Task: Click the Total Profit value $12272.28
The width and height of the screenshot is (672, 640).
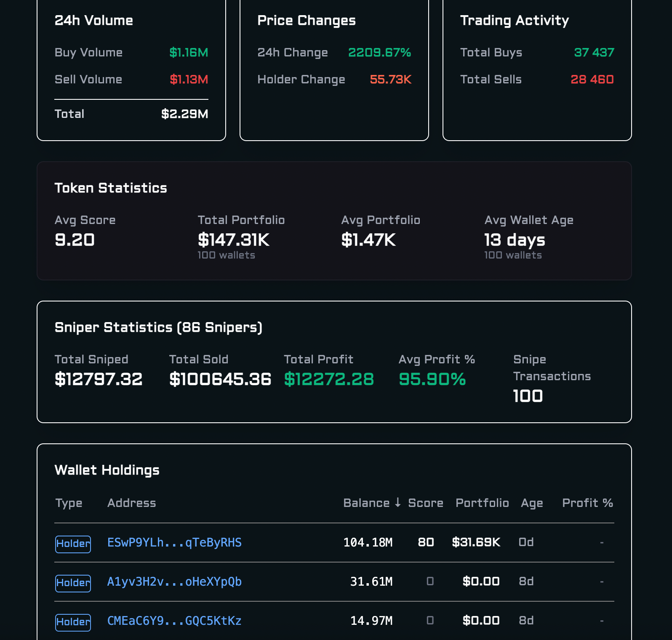Action: coord(329,379)
